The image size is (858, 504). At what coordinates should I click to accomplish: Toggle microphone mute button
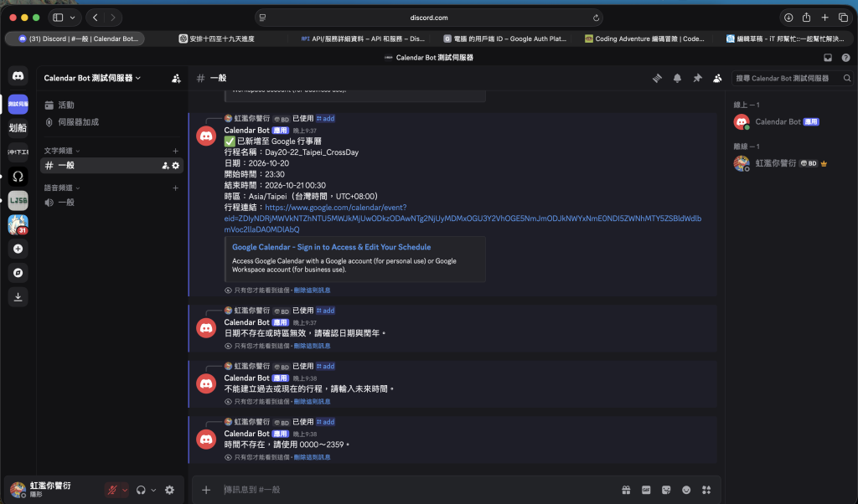(112, 491)
